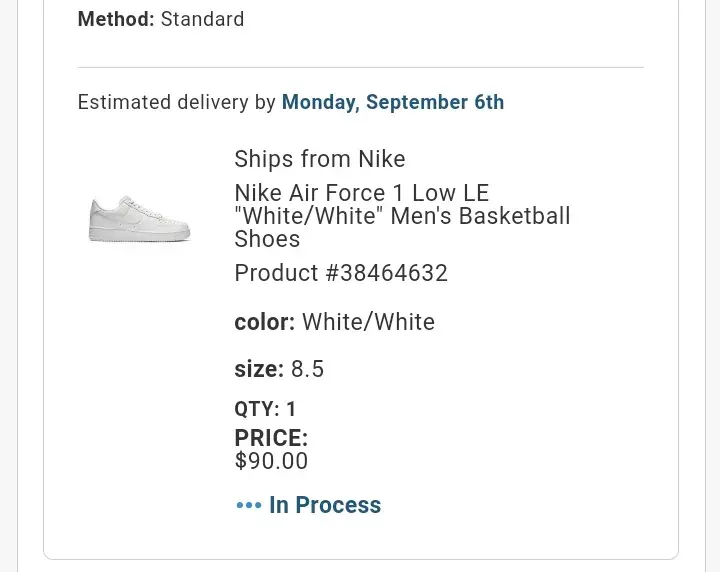Click Product #38464632 number
This screenshot has width=720, height=572.
pyautogui.click(x=341, y=273)
